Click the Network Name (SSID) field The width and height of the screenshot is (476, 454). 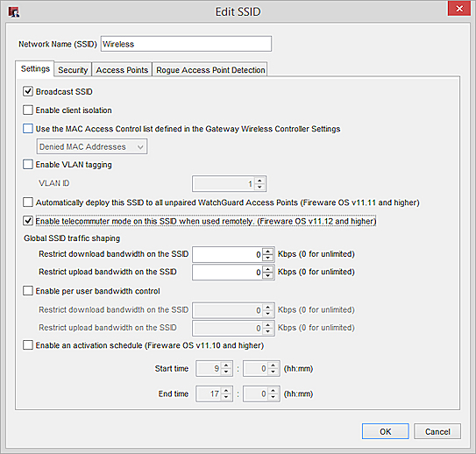point(186,44)
